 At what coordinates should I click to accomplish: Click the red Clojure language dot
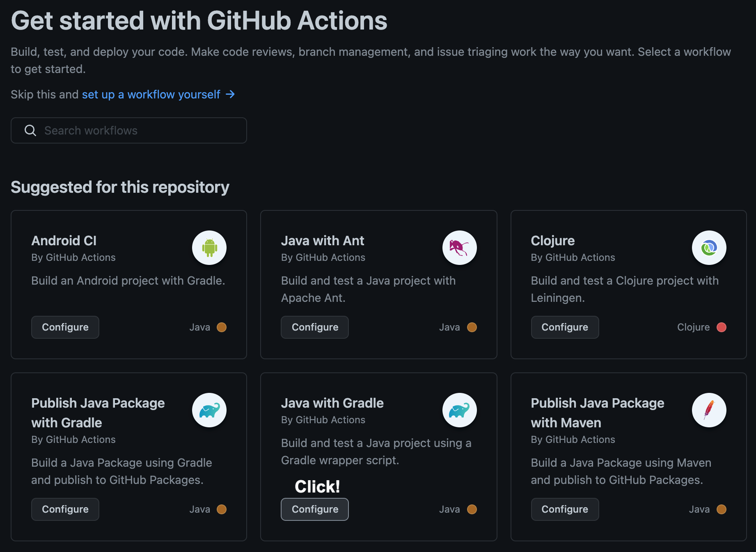(x=722, y=327)
